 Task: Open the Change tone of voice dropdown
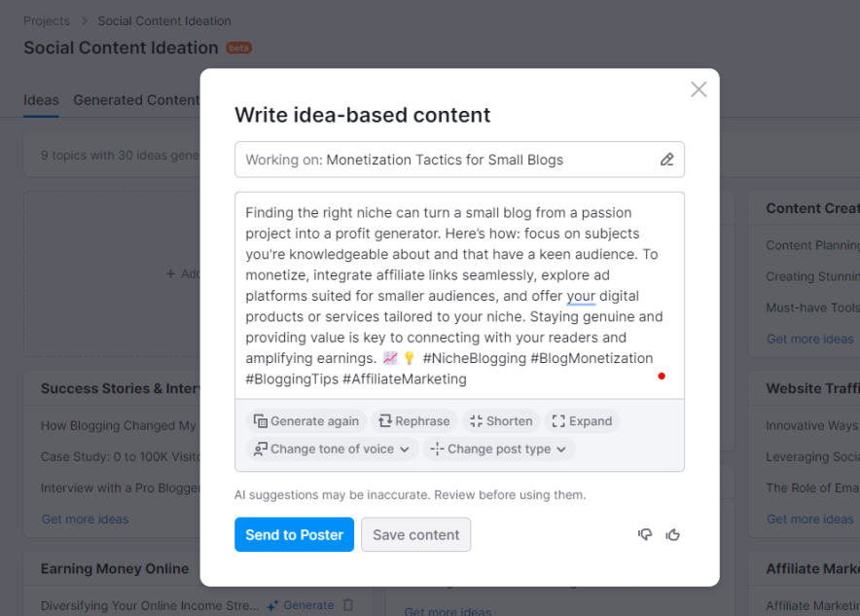tap(331, 450)
